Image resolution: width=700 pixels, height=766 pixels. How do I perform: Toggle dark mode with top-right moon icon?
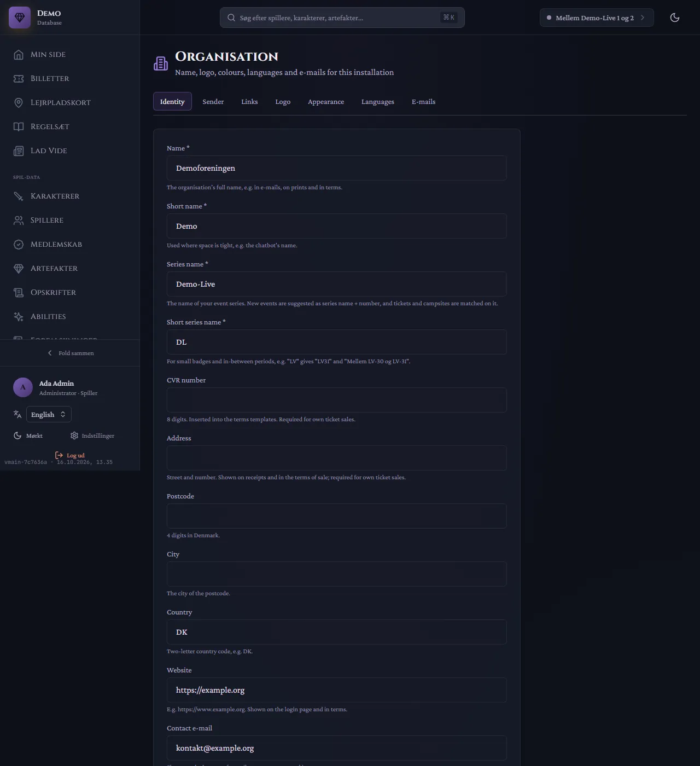point(675,18)
